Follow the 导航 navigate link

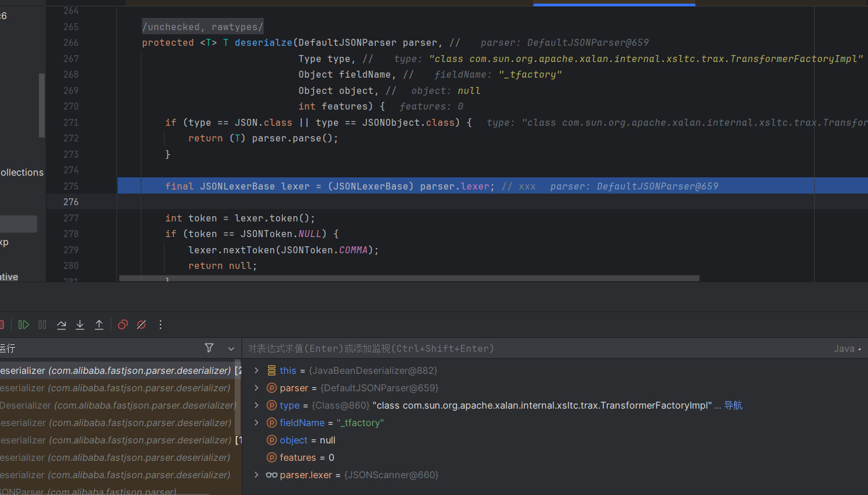tap(733, 405)
